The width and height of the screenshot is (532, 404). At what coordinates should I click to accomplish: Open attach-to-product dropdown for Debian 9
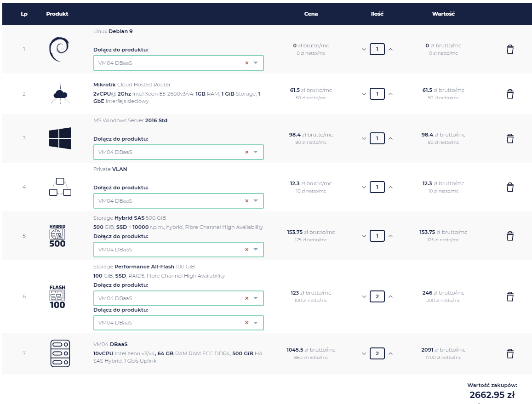click(256, 63)
